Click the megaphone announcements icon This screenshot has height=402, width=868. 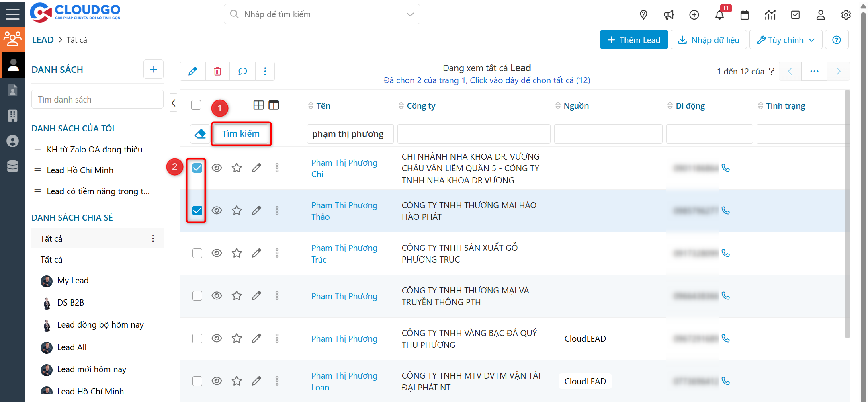point(669,15)
